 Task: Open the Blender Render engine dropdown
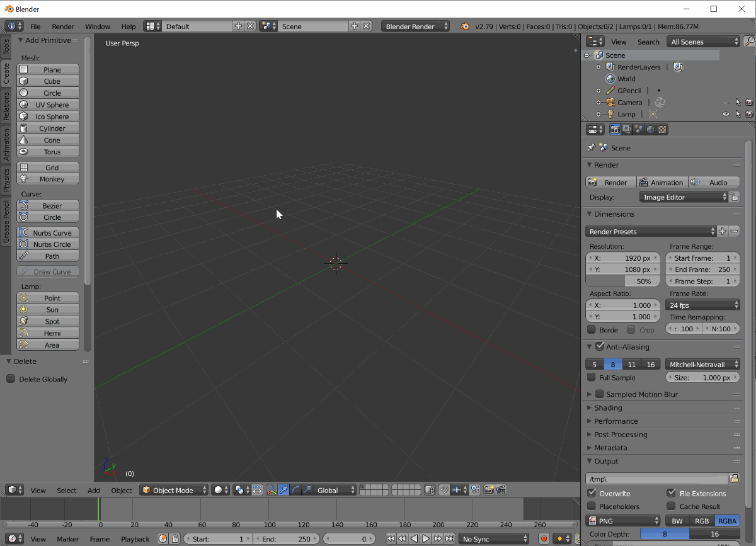416,26
